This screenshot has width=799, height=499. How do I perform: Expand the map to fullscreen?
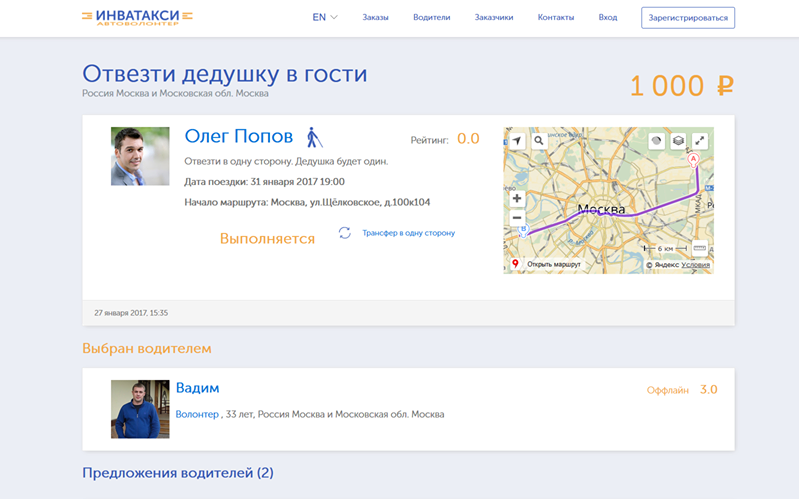[x=700, y=141]
